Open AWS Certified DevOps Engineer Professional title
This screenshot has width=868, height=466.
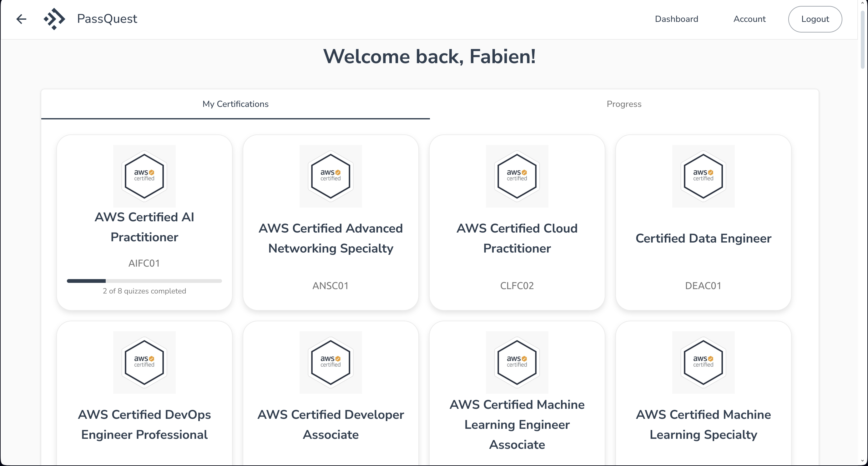pyautogui.click(x=144, y=424)
